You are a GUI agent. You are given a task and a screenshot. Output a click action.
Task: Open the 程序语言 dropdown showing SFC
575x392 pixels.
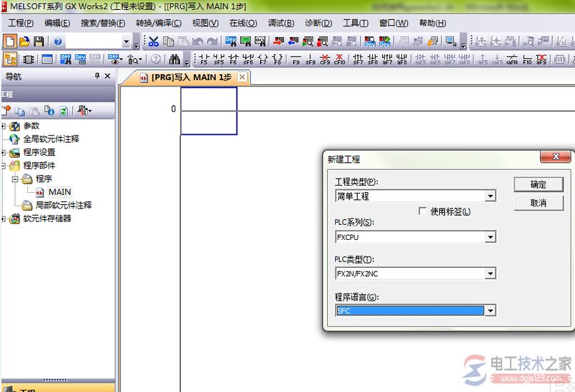point(490,311)
